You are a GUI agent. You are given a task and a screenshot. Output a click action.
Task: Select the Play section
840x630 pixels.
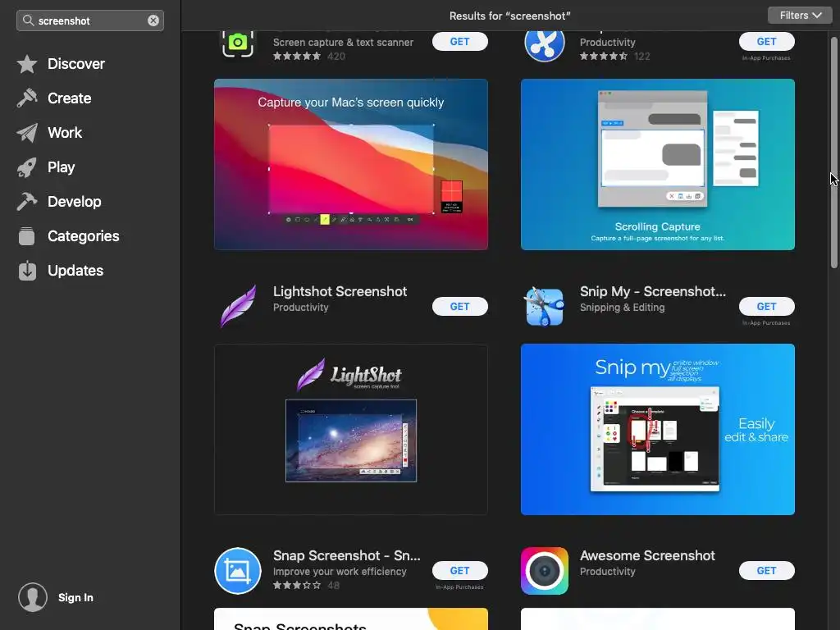pyautogui.click(x=61, y=167)
